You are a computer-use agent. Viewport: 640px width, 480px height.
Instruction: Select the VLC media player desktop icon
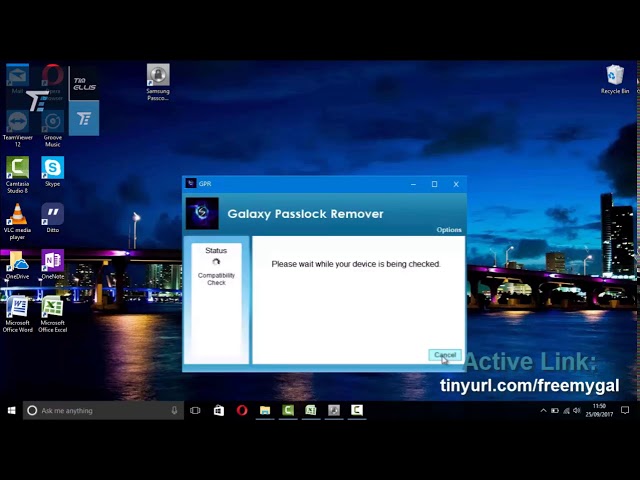point(17,221)
